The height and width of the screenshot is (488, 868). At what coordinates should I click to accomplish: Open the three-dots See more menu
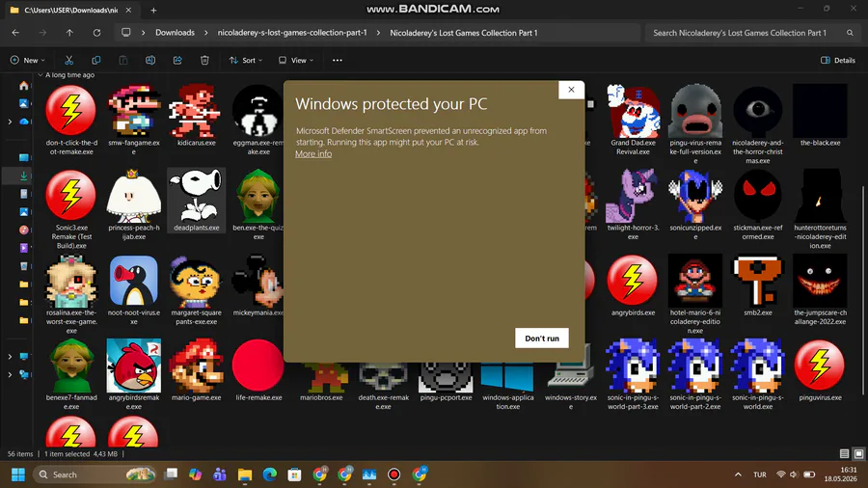[338, 61]
